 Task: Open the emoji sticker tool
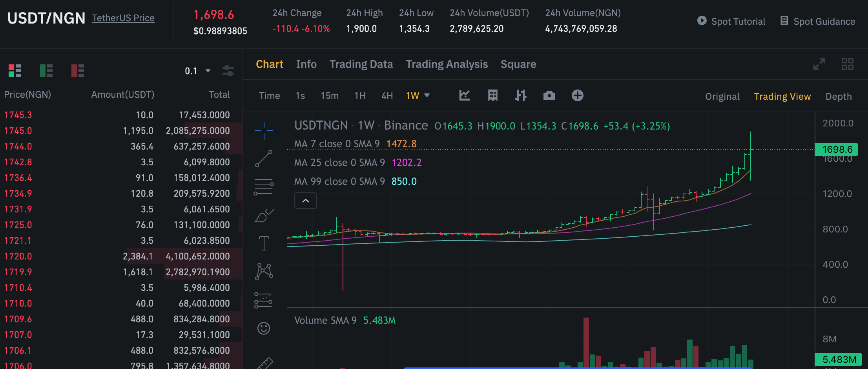pos(264,328)
